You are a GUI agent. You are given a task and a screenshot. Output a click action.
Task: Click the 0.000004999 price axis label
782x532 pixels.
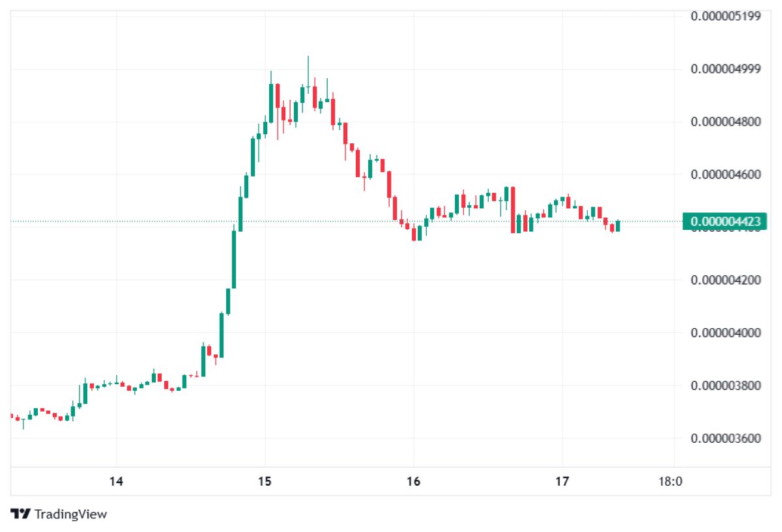725,69
